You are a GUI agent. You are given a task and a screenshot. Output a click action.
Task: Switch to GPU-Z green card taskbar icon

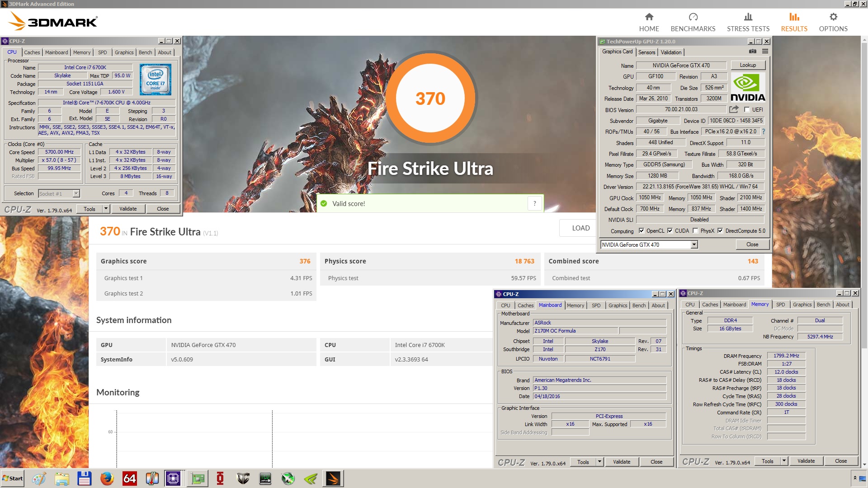point(198,479)
